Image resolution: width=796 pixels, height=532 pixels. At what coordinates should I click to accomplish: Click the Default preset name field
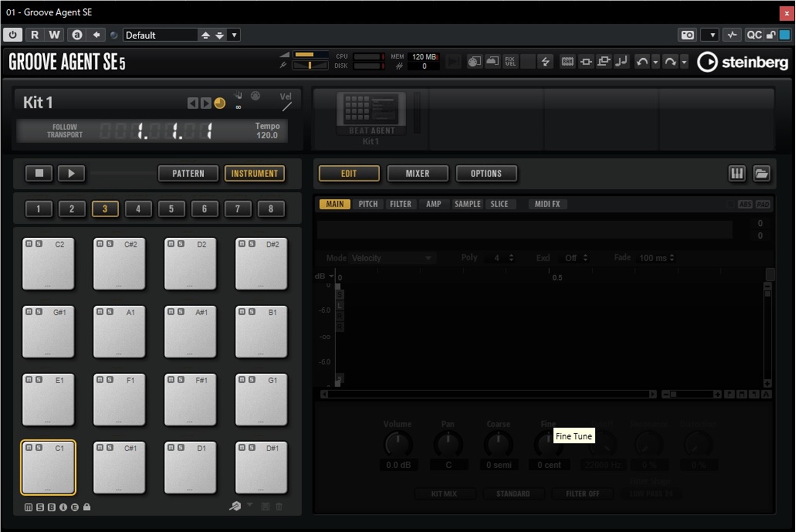click(x=160, y=35)
